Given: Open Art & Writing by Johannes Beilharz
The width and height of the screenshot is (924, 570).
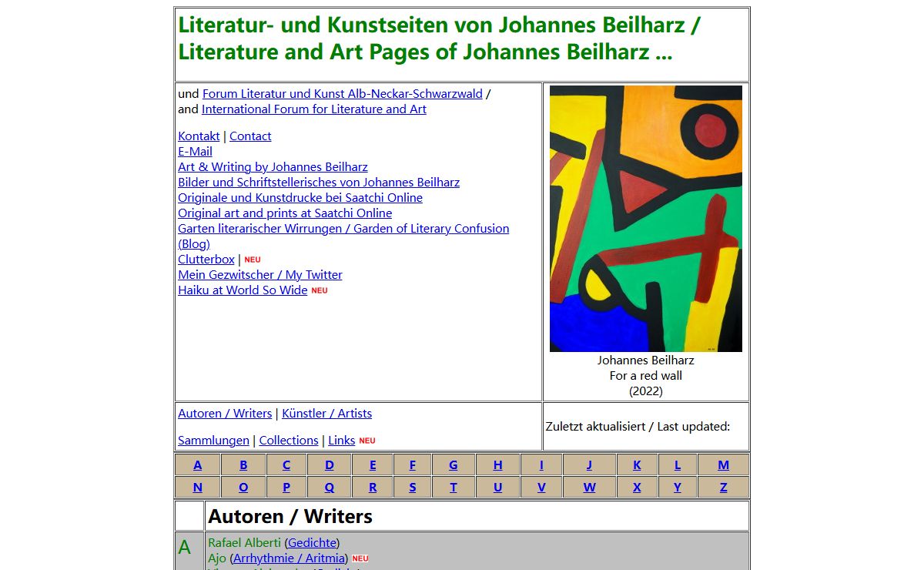Looking at the screenshot, I should coord(273,167).
